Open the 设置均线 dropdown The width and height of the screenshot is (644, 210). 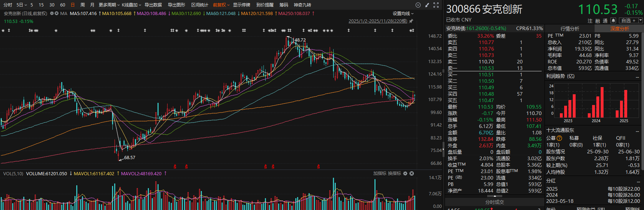pyautogui.click(x=403, y=14)
